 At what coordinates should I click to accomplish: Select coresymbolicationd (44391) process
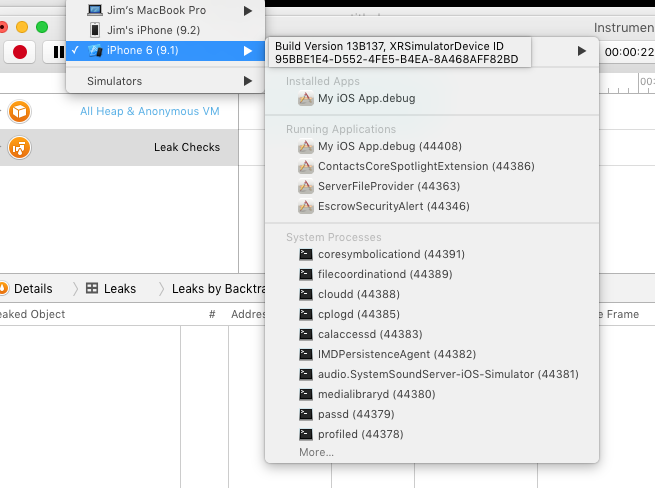[x=432, y=254]
